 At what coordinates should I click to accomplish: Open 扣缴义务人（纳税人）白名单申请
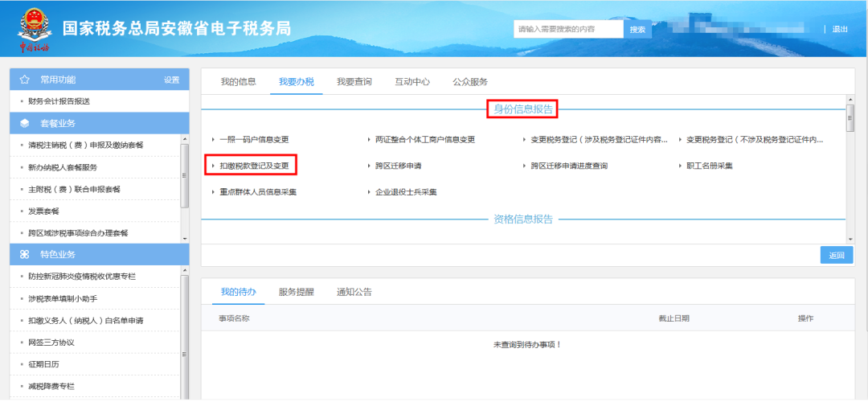(86, 321)
